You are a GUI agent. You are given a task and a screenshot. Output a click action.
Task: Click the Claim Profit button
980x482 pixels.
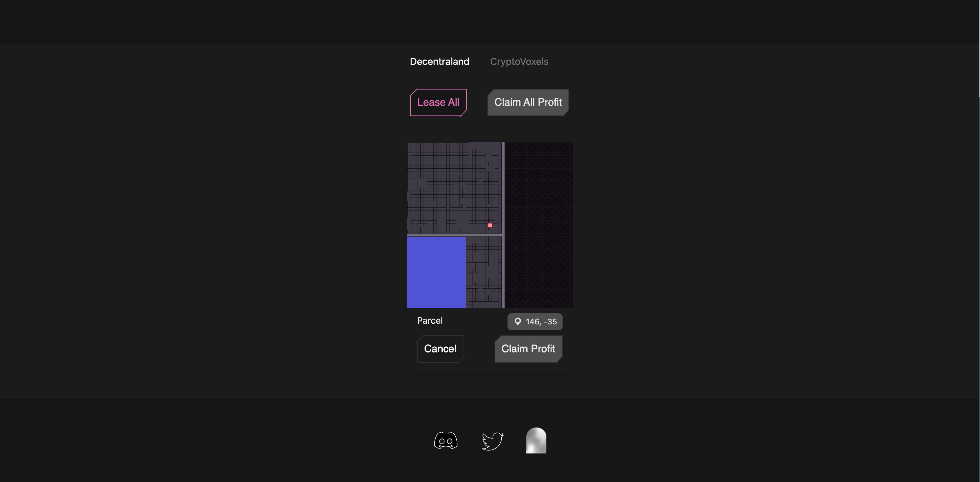[x=528, y=349]
